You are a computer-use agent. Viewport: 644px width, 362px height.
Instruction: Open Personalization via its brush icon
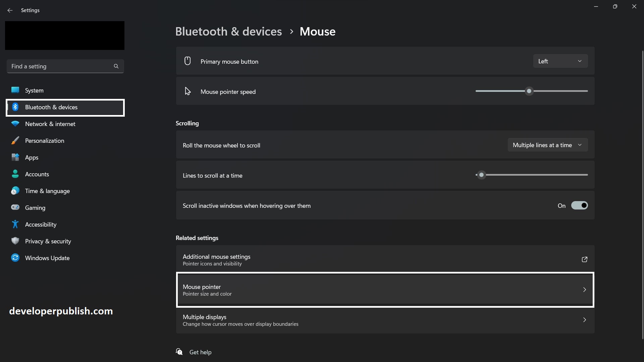(15, 140)
